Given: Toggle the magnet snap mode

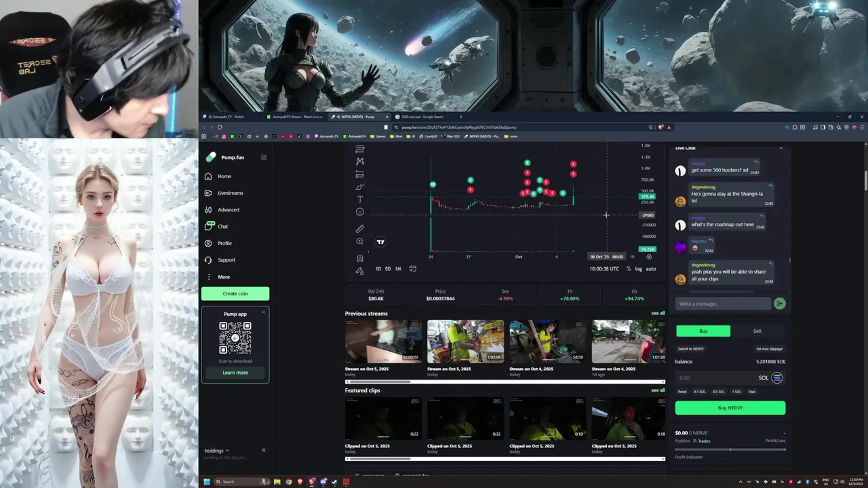Looking at the screenshot, I should pyautogui.click(x=360, y=258).
